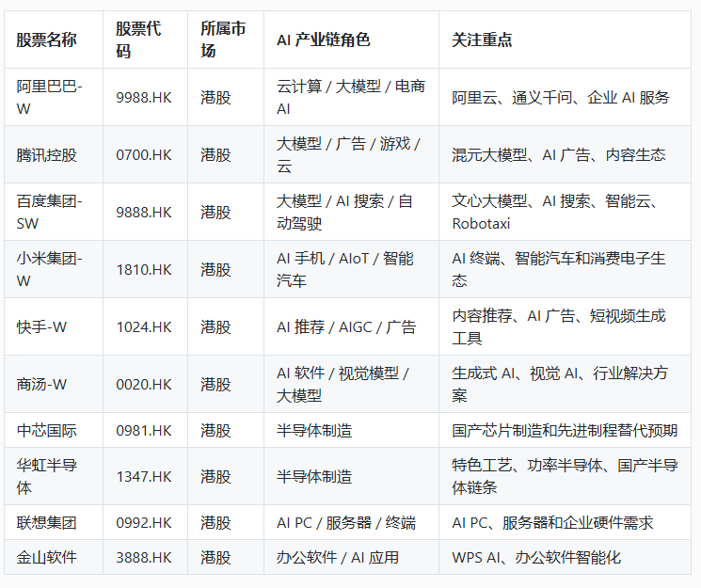
Task: Click the 股票名称 column header
Action: 54,40
